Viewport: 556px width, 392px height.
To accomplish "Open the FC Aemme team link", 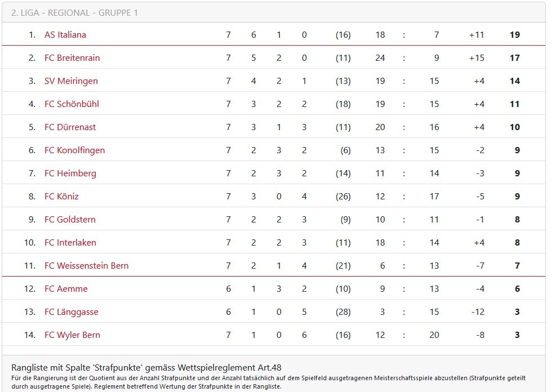I will tap(66, 289).
